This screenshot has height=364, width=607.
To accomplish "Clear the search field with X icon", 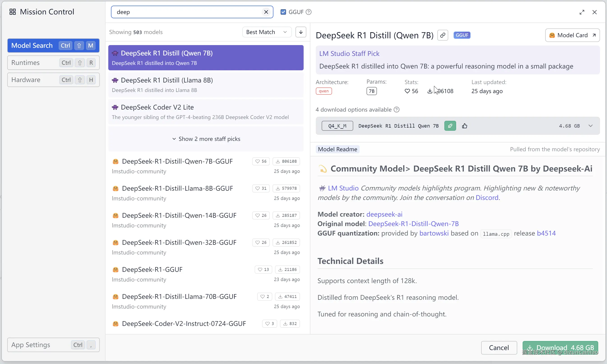I will [x=266, y=12].
